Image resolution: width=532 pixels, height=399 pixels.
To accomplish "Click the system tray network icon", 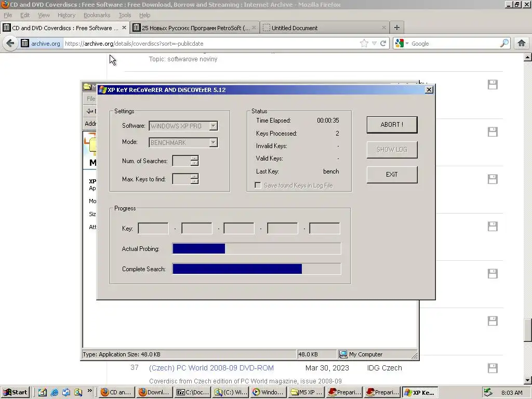I will [x=488, y=392].
